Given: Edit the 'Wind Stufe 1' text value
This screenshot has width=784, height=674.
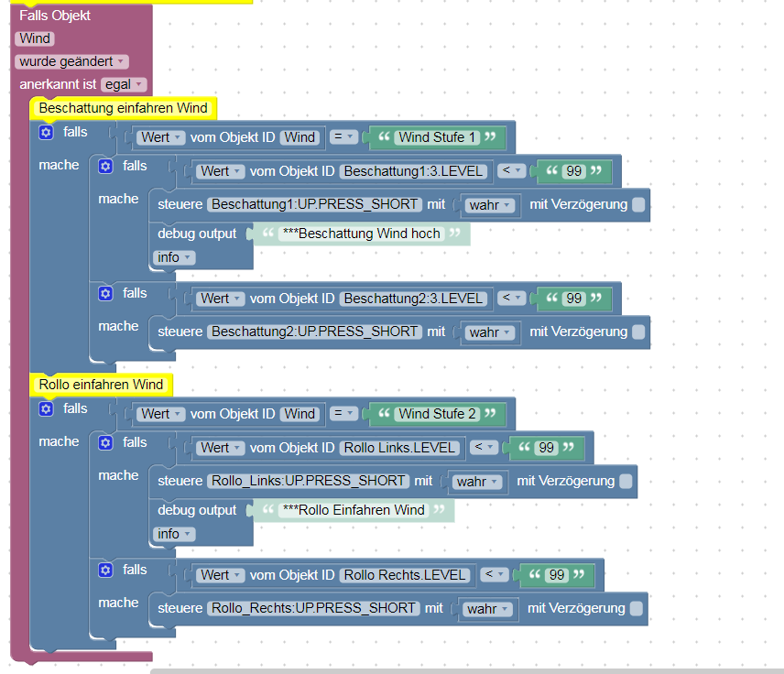Looking at the screenshot, I should pos(437,137).
